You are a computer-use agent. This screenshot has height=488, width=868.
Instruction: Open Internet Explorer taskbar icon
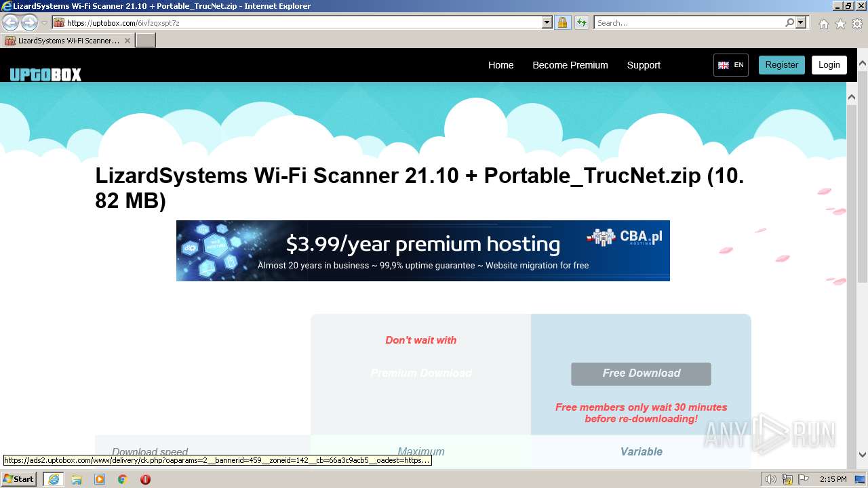53,479
